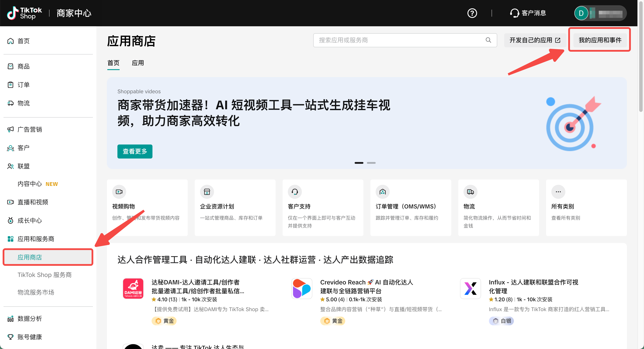Image resolution: width=644 pixels, height=349 pixels.
Task: Open 客户消息 headset icon
Action: click(x=514, y=13)
